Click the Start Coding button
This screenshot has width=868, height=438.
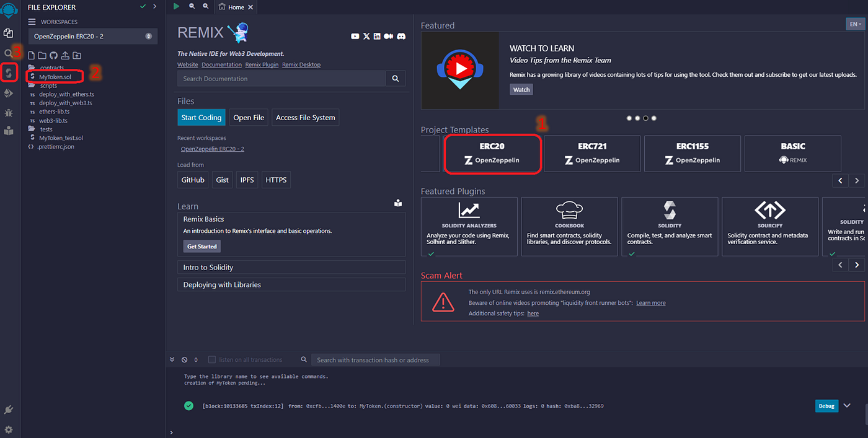point(201,118)
